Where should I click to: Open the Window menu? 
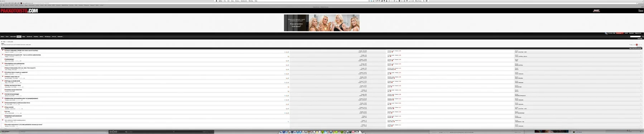click(x=251, y=1)
